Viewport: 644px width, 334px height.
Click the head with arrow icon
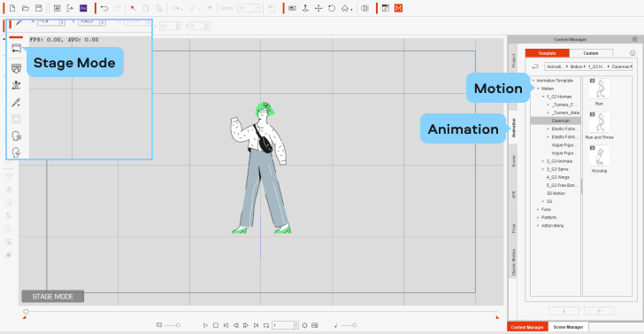tap(17, 152)
